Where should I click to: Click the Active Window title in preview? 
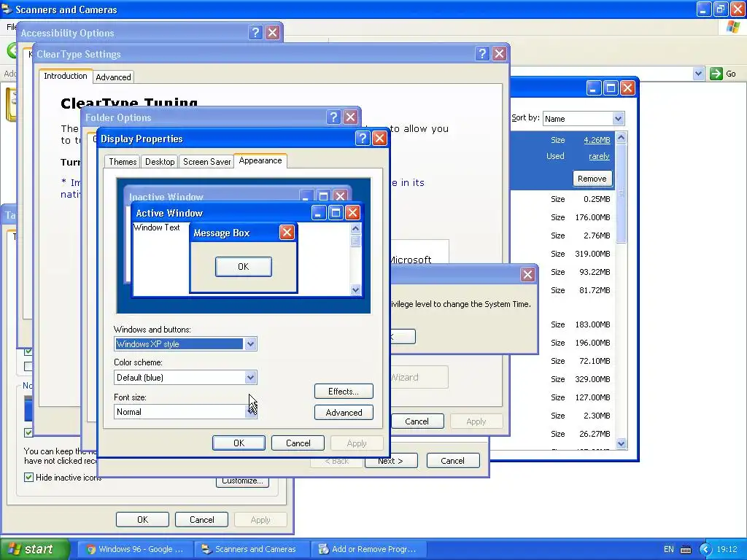click(169, 213)
